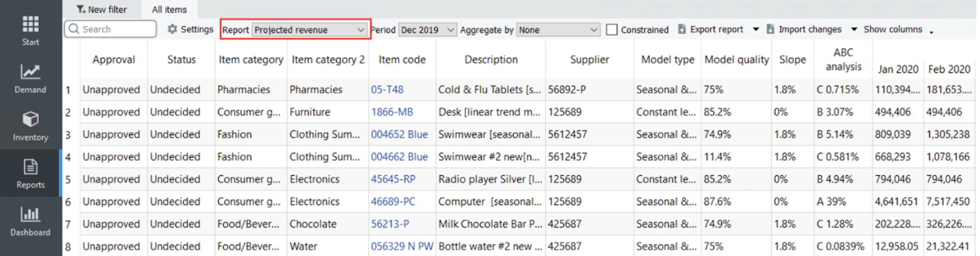Enable the Constrained checkbox

coord(612,29)
